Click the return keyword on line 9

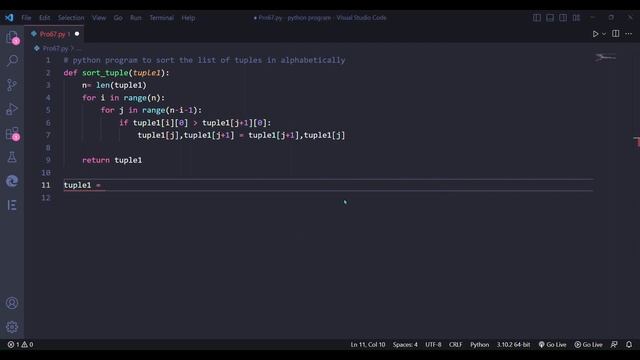point(96,160)
